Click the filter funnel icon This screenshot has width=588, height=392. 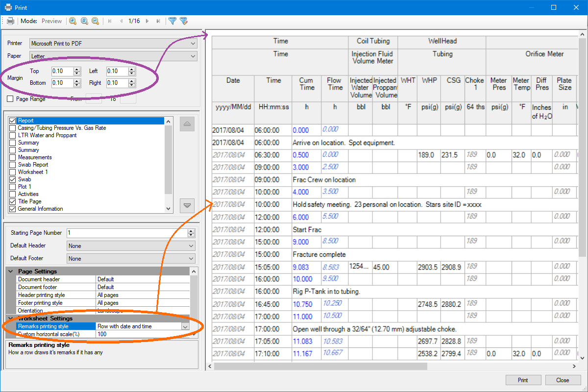172,21
